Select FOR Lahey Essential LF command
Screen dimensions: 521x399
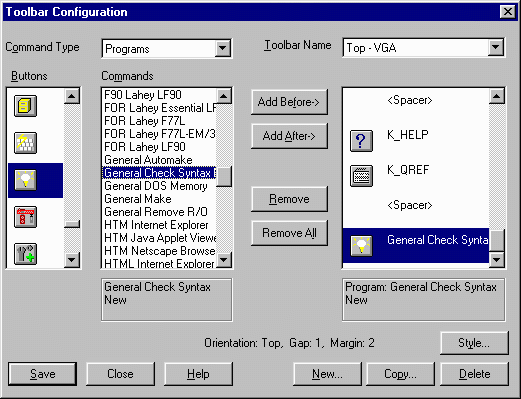159,108
